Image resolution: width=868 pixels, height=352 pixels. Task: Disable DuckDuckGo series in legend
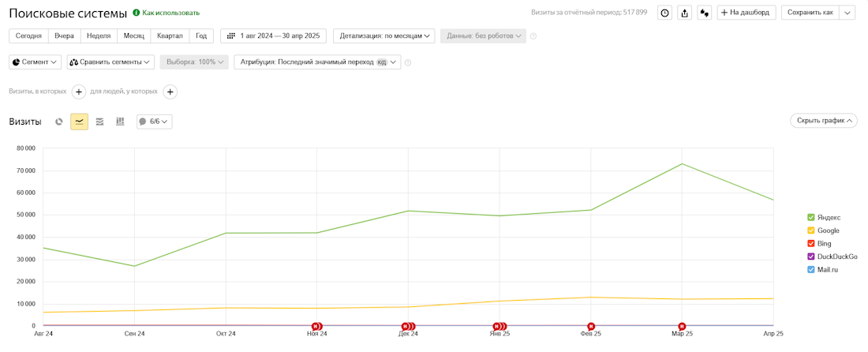[811, 257]
